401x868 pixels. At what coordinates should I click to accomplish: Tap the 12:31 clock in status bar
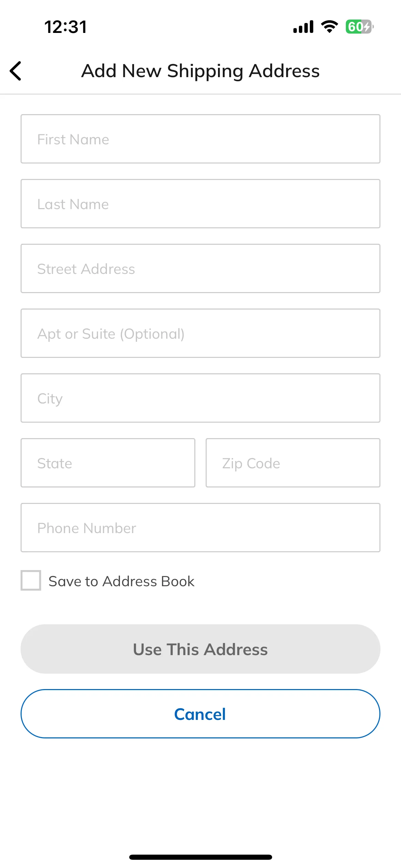(66, 27)
